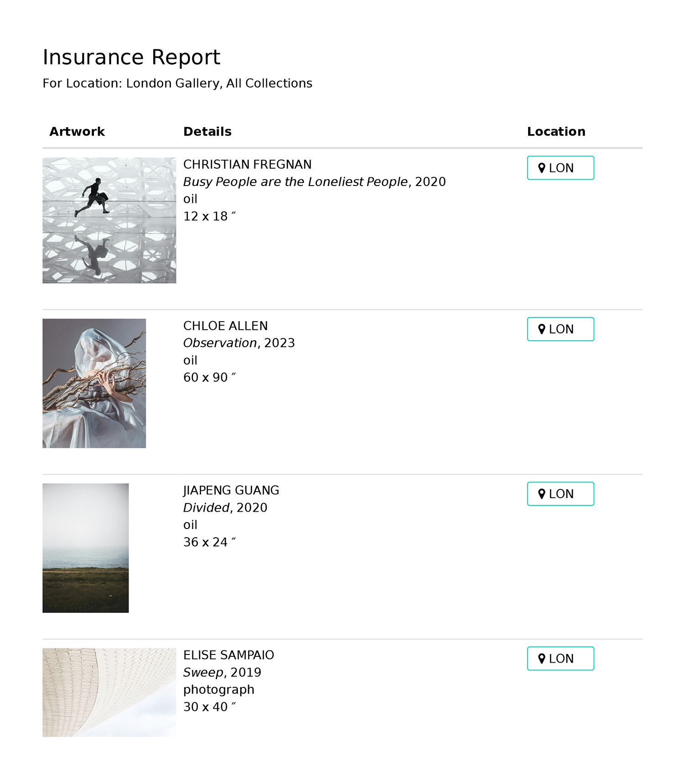Click the artist name ELISE SAMPAIO

[x=228, y=655]
